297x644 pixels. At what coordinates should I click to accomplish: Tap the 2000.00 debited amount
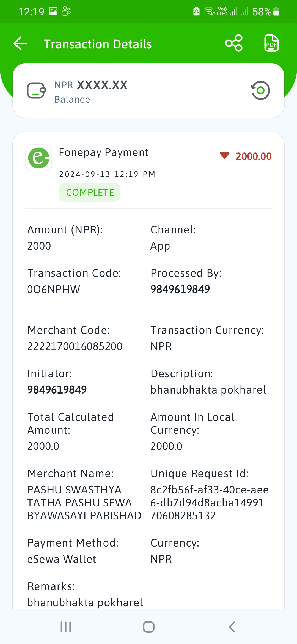point(254,156)
